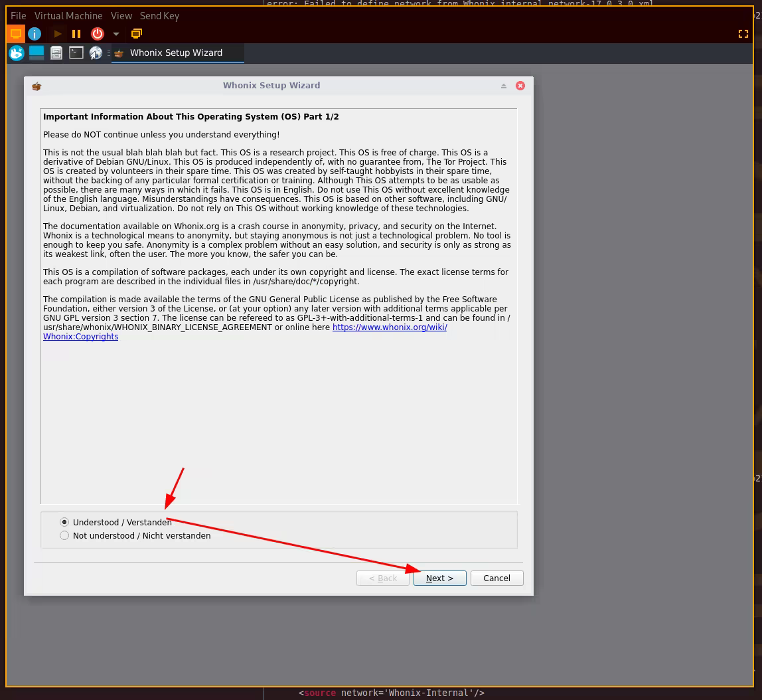Open the manage snapshots icon
Viewport: 762px width, 700px height.
[x=137, y=34]
